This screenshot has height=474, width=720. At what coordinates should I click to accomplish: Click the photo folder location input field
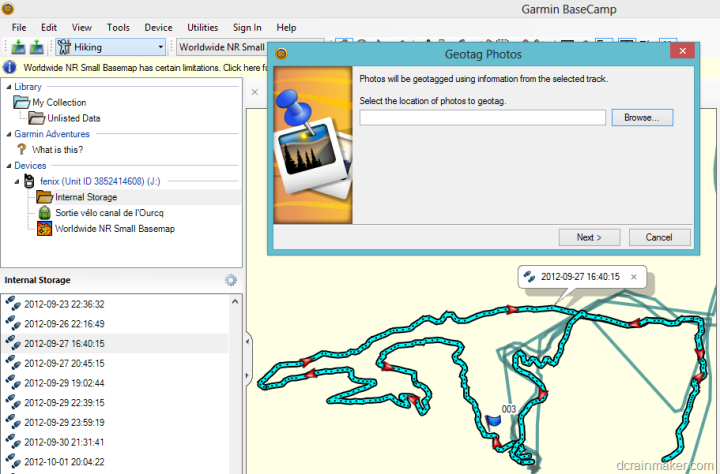point(483,118)
